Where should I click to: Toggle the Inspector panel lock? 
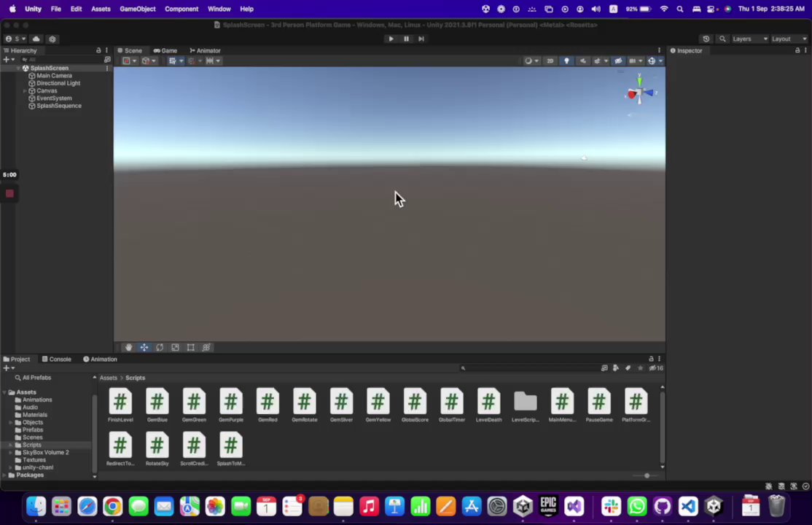(x=797, y=50)
